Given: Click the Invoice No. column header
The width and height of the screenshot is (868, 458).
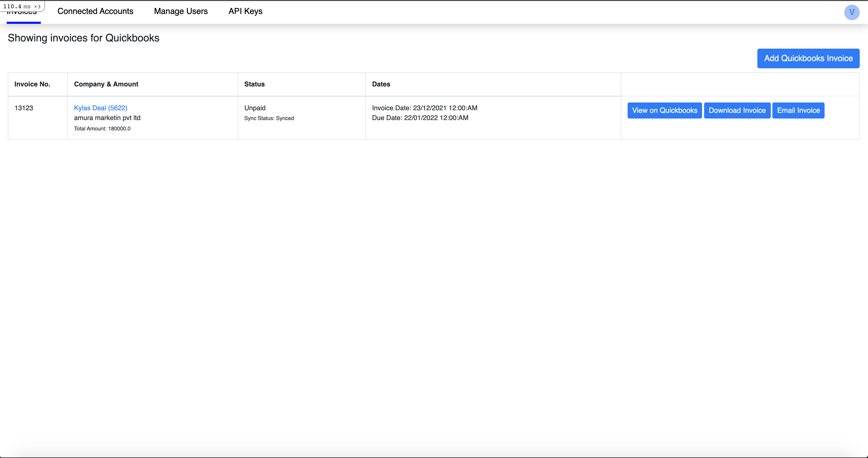Looking at the screenshot, I should [x=32, y=84].
